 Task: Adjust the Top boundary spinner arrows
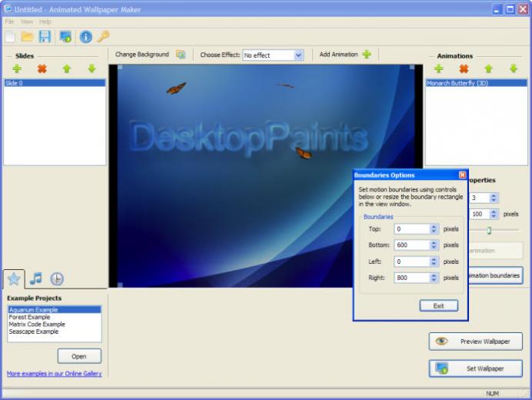(434, 228)
